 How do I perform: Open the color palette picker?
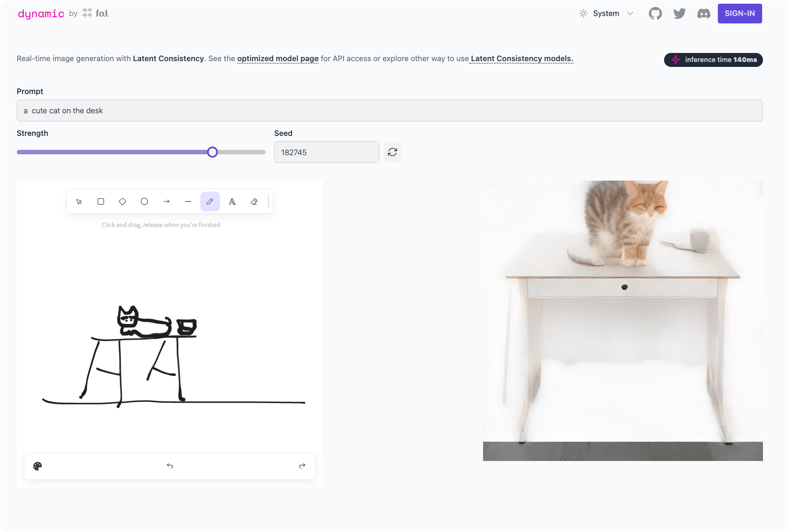point(37,466)
